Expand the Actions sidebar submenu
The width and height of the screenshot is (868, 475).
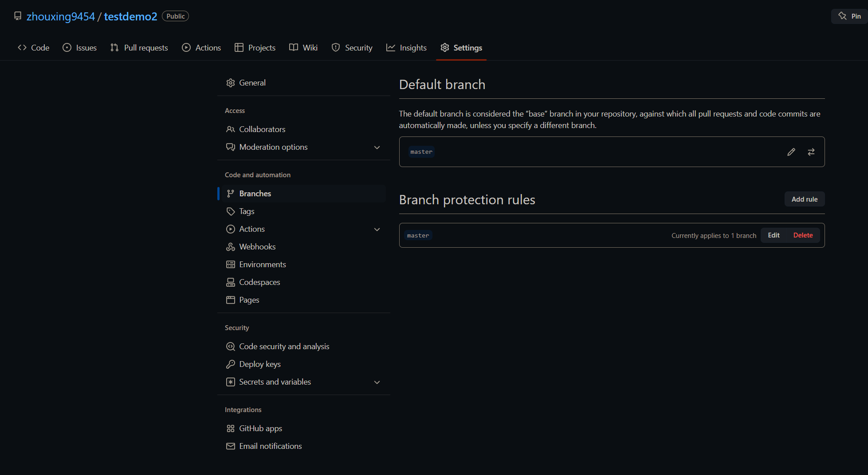[377, 230]
